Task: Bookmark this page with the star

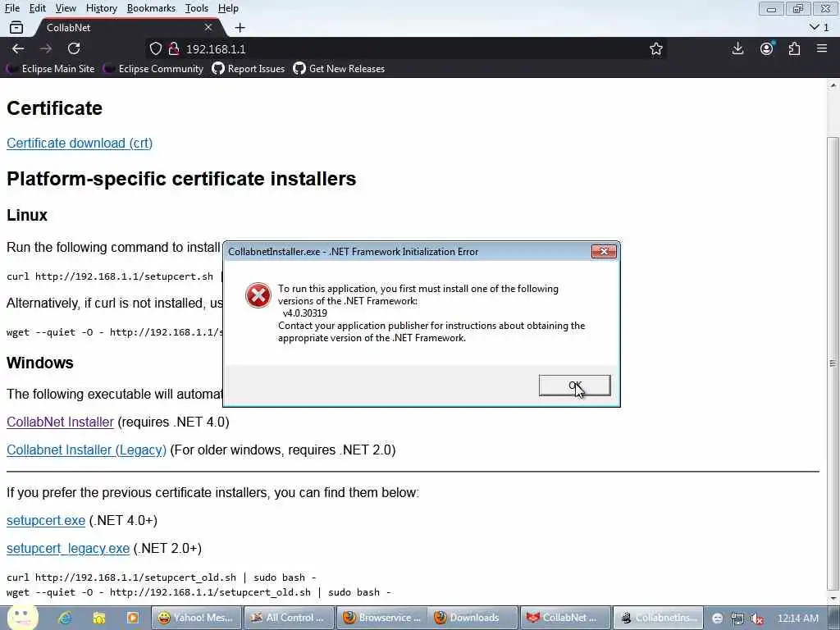Action: click(655, 48)
